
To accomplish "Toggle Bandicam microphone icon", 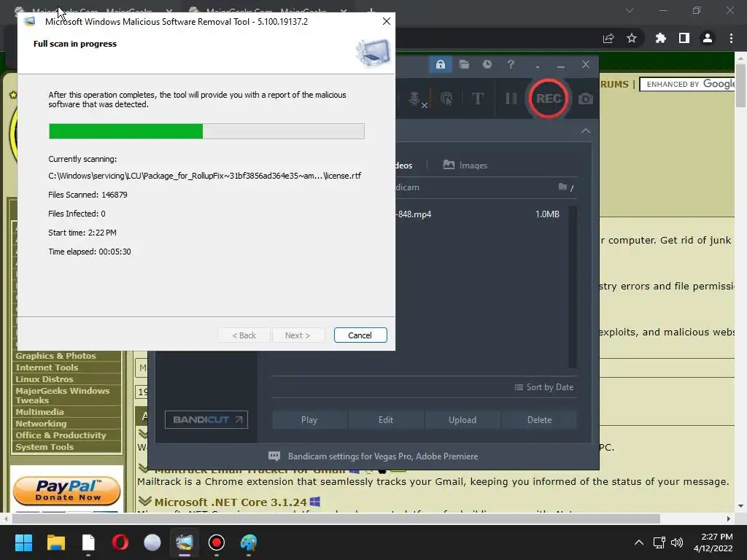I will pos(417,98).
